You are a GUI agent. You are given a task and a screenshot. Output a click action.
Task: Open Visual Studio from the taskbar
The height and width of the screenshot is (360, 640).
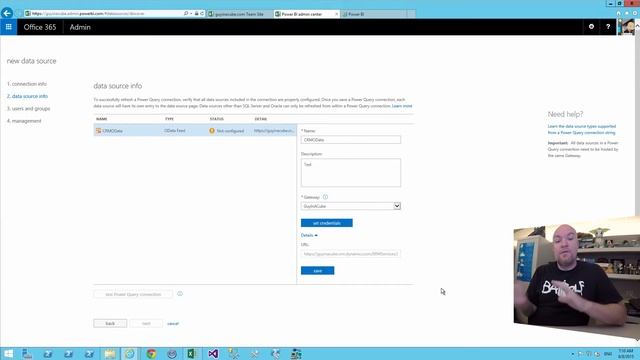point(213,353)
